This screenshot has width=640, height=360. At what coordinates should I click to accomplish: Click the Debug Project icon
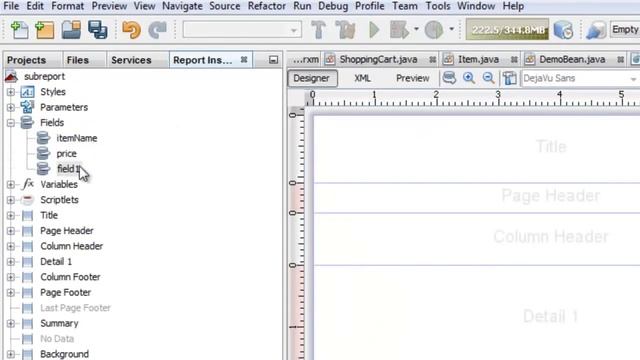pos(399,30)
